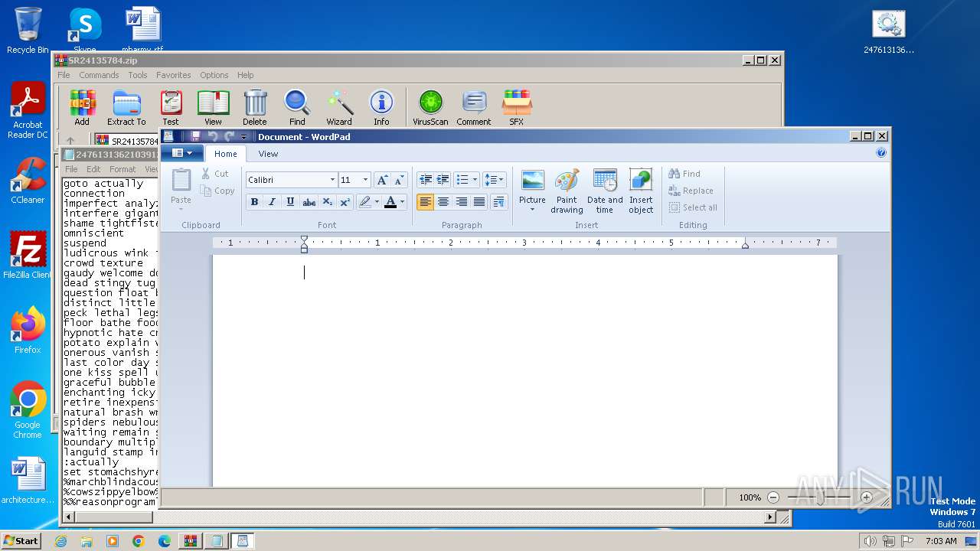Click the Windows Start button
The height and width of the screenshot is (551, 980).
[21, 540]
